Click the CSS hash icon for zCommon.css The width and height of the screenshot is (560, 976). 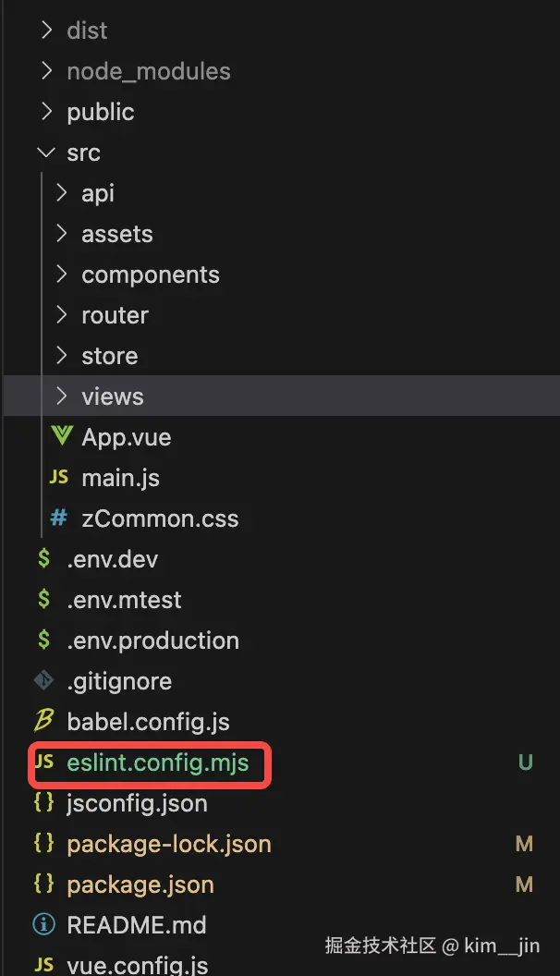pyautogui.click(x=58, y=518)
